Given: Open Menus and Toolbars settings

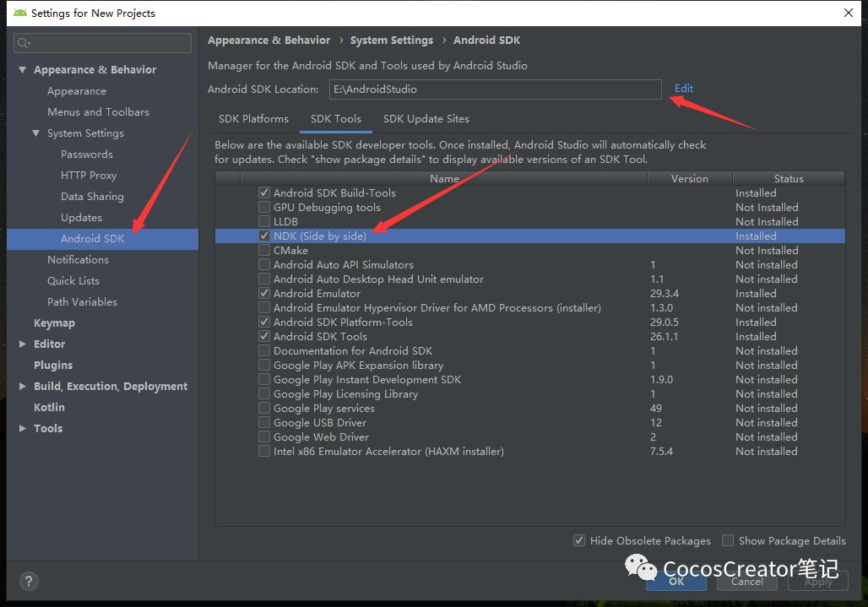Looking at the screenshot, I should point(98,112).
